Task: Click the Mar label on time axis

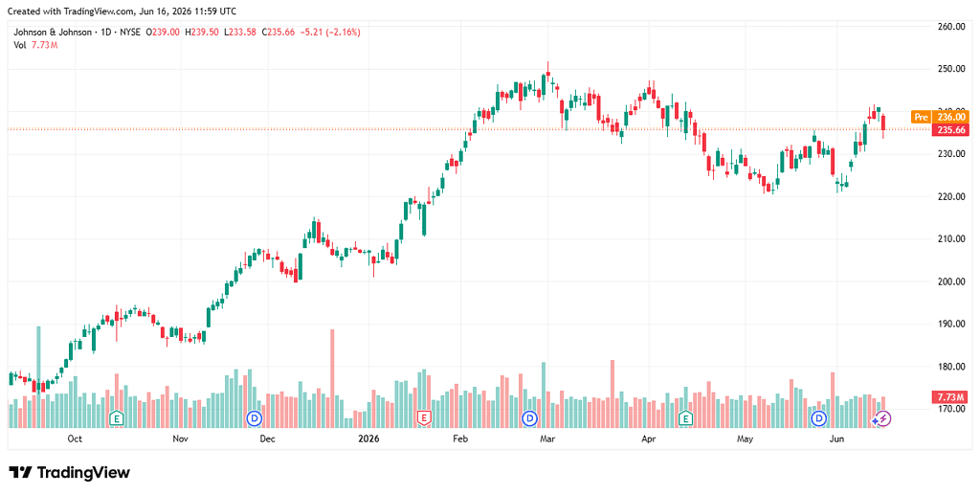Action: (547, 439)
